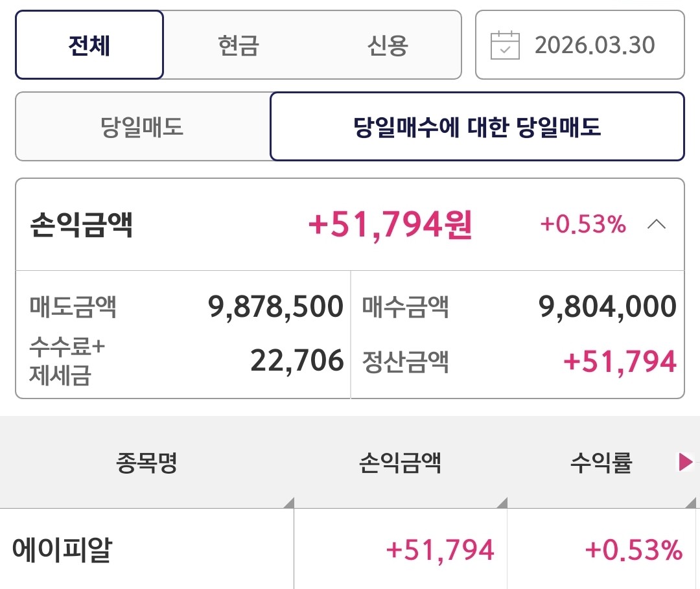Click the 매수금액 value 9,804,000

pos(607,306)
